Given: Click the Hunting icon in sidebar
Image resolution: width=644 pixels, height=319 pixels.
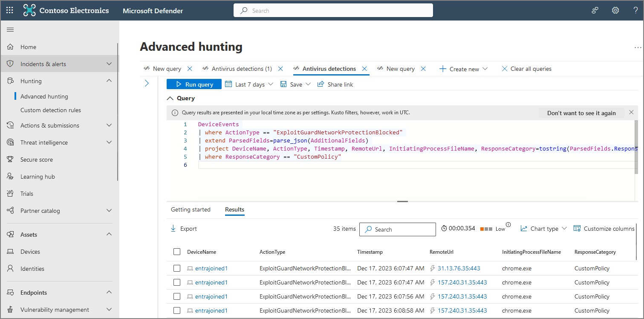Looking at the screenshot, I should point(11,81).
